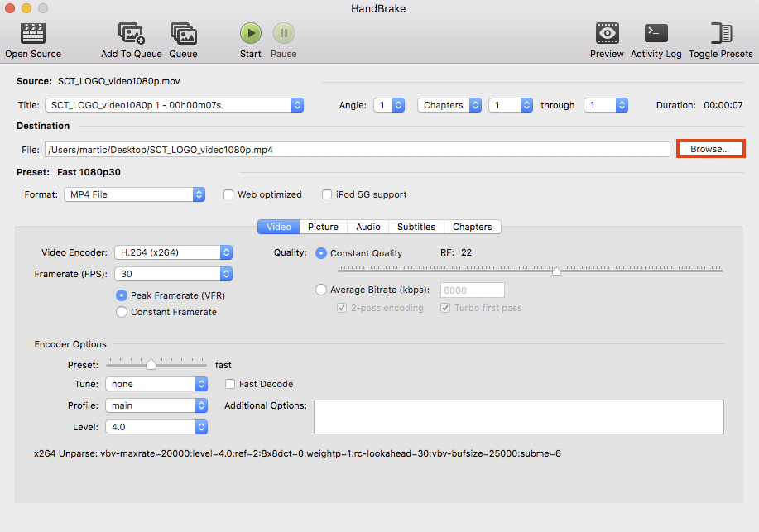Open the Level dropdown showing 4.0
The height and width of the screenshot is (532, 759).
coord(156,427)
